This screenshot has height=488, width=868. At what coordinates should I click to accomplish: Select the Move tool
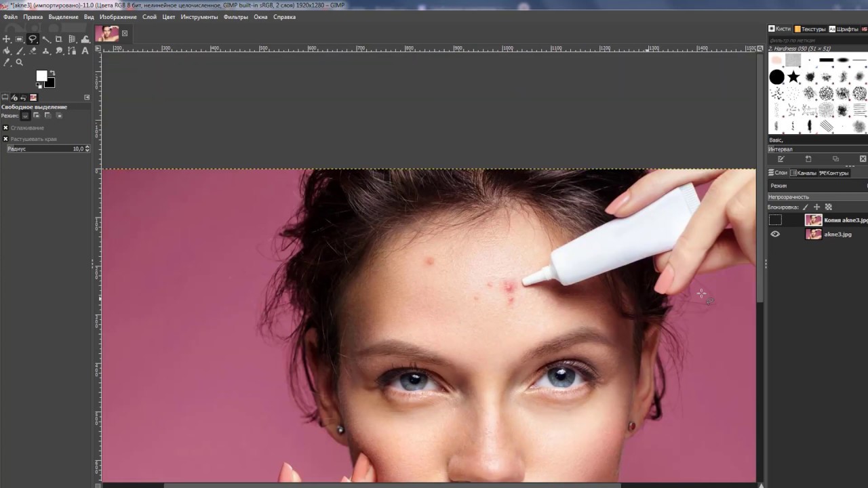point(6,39)
